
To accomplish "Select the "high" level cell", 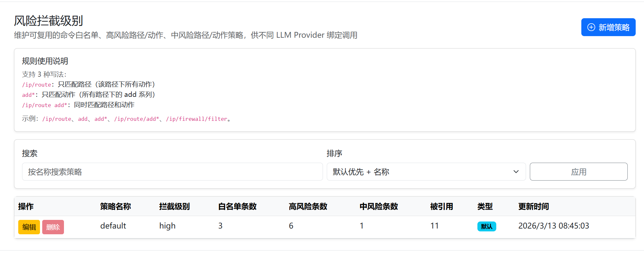I will click(167, 226).
